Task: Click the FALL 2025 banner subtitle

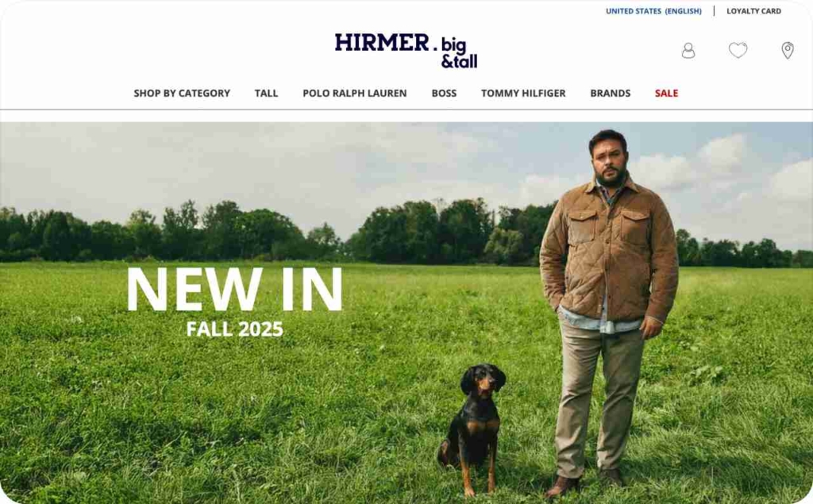Action: (235, 329)
